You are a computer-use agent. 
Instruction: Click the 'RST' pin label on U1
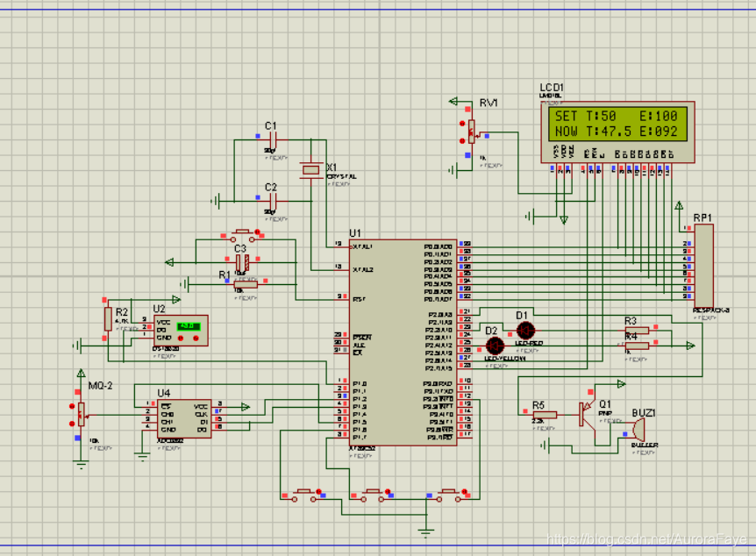[x=360, y=299]
